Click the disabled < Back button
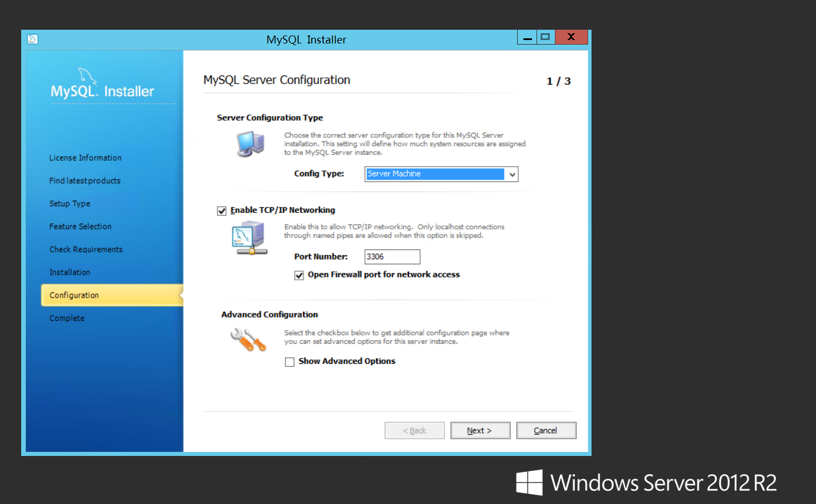Image resolution: width=816 pixels, height=504 pixels. 415,430
